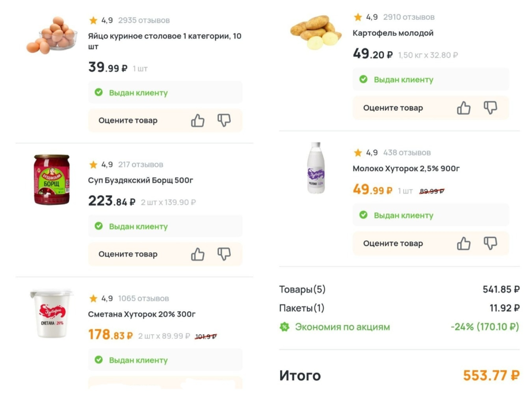Image resolution: width=532 pixels, height=394 pixels.
Task: Open the Сметана Хуторок product image
Action: (x=51, y=314)
